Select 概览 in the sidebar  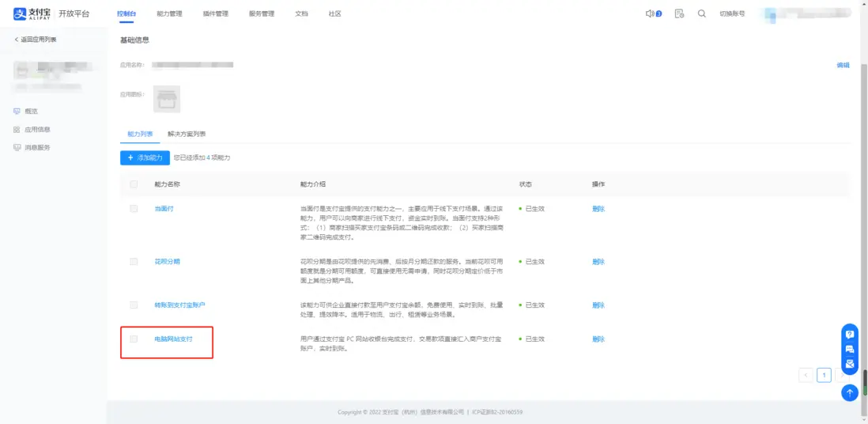click(x=31, y=112)
